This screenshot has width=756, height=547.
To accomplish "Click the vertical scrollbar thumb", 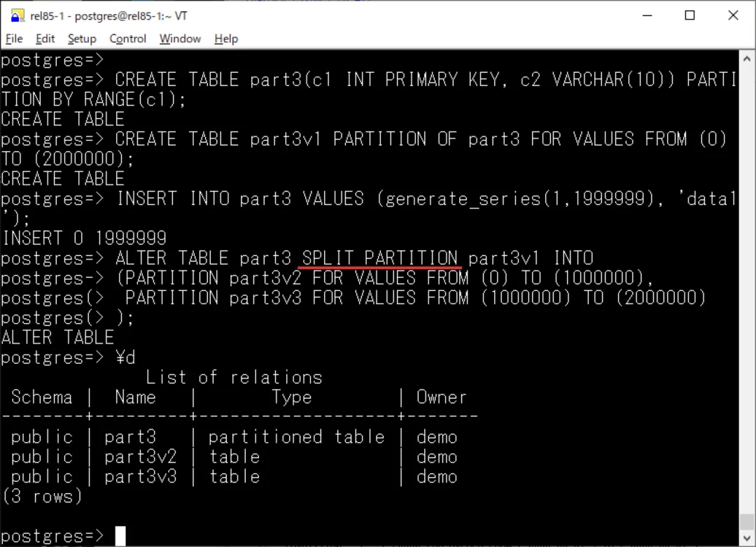I will pos(747,521).
